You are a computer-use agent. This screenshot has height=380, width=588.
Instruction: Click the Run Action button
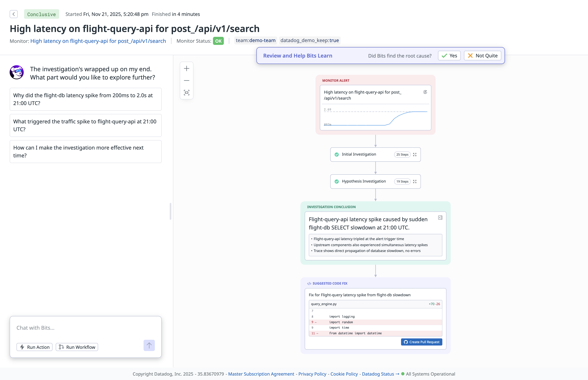35,347
